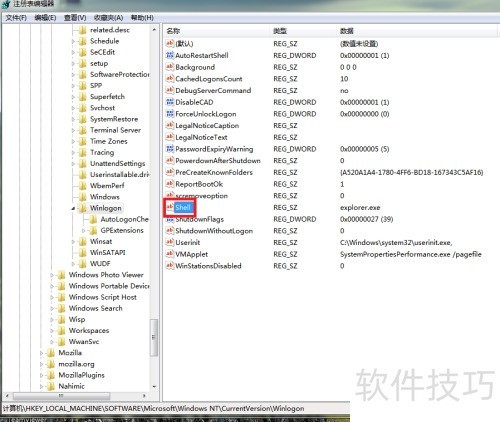Select the AutoLogonChecked subkey

124,219
